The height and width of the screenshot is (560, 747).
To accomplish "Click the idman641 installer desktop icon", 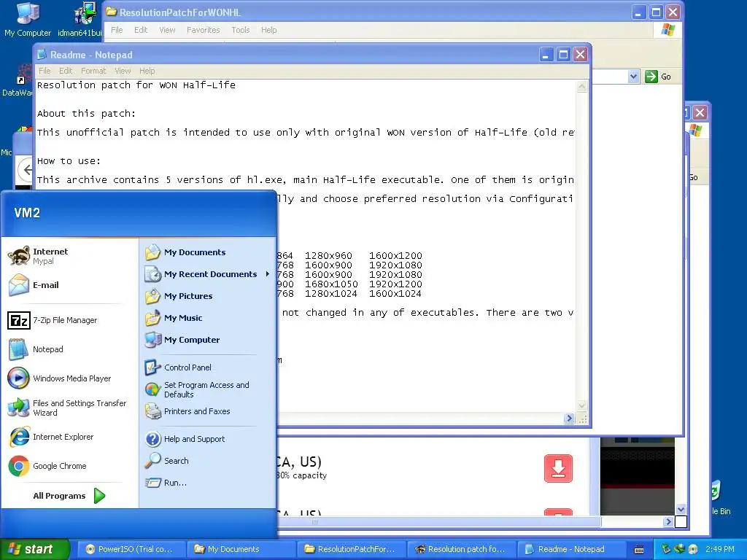I will (x=81, y=20).
